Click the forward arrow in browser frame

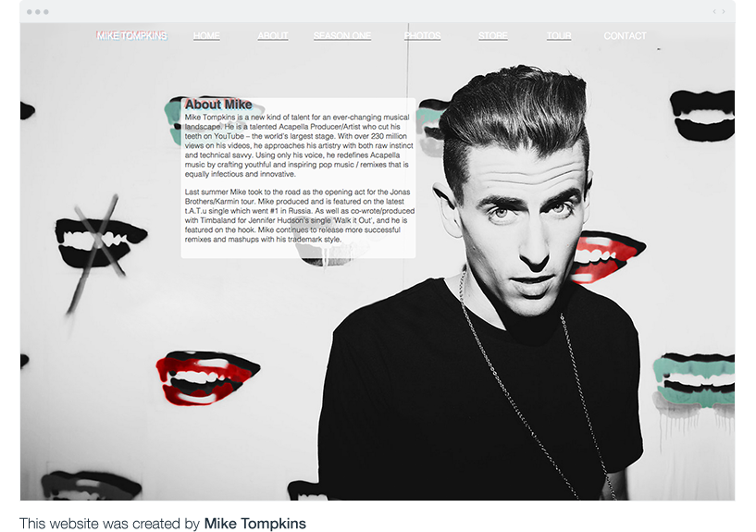coord(724,11)
